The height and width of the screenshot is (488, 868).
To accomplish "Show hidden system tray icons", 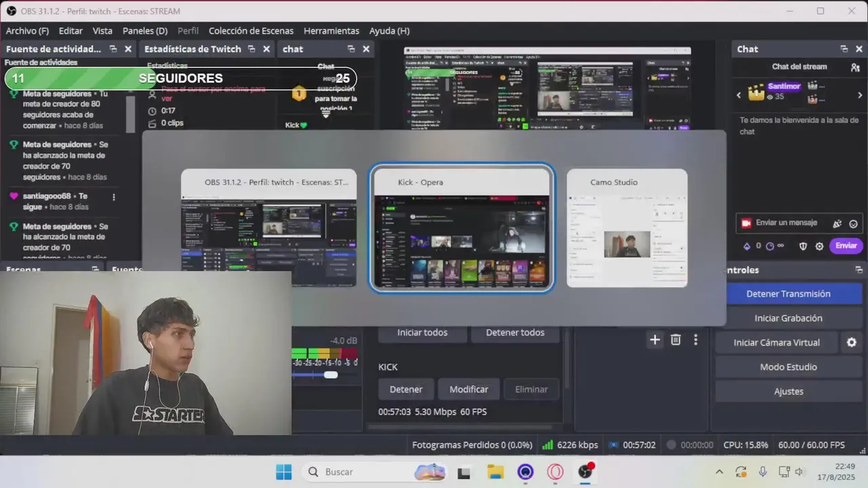I will click(719, 472).
